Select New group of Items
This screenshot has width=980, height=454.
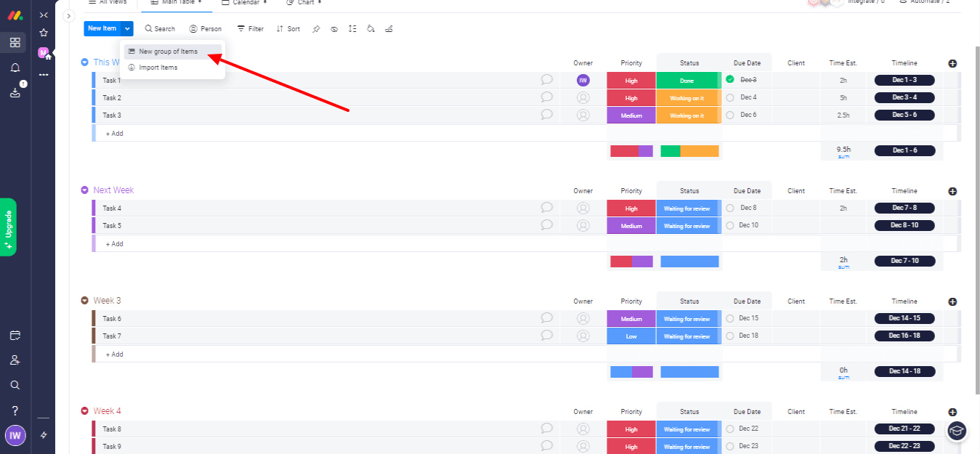click(172, 52)
